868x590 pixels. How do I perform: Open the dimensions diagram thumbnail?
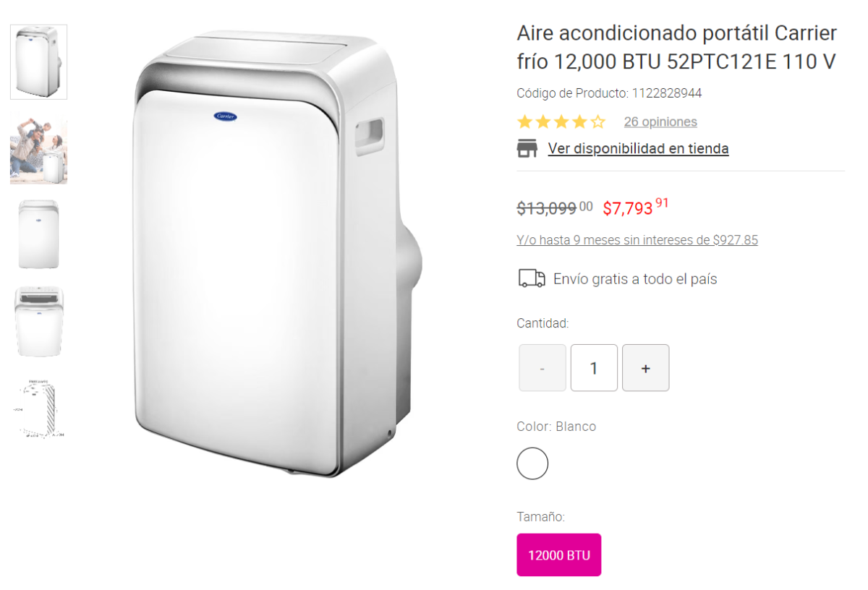[38, 409]
